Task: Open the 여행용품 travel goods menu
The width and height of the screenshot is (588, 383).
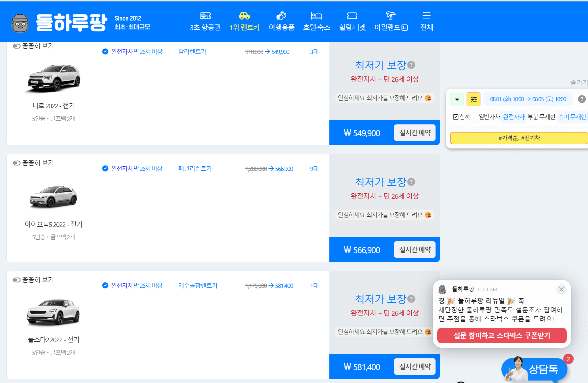Action: 282,22
